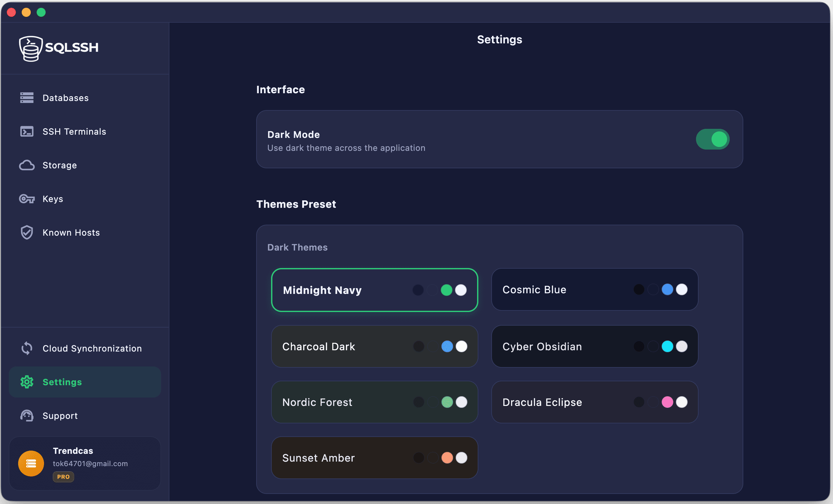The width and height of the screenshot is (833, 504).
Task: Click Cosmic Blue's blue accent swatch
Action: (x=667, y=289)
